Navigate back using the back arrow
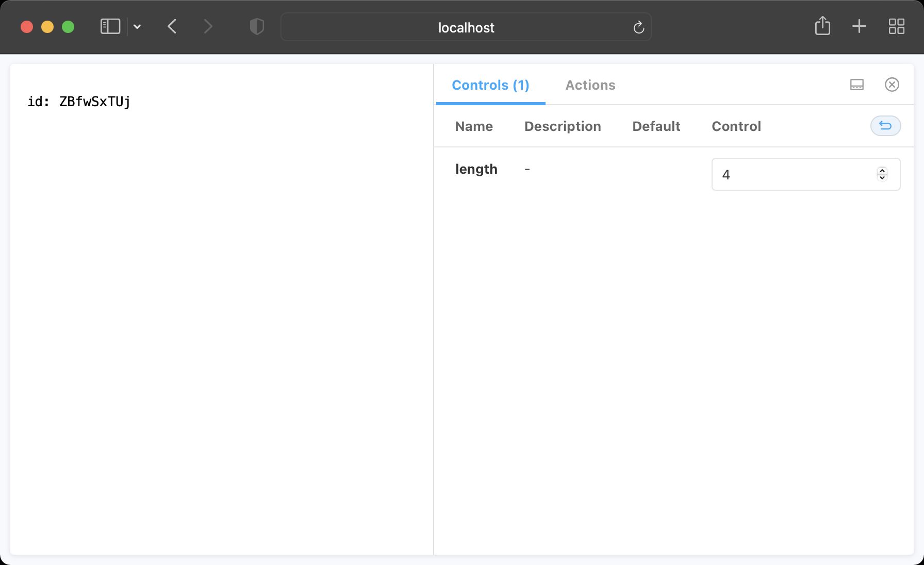Image resolution: width=924 pixels, height=565 pixels. (x=172, y=26)
